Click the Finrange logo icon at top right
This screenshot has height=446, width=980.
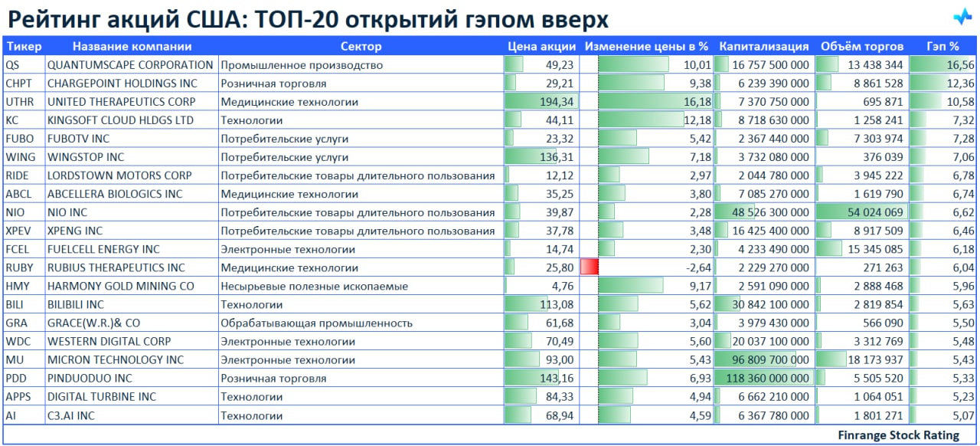pos(962,16)
